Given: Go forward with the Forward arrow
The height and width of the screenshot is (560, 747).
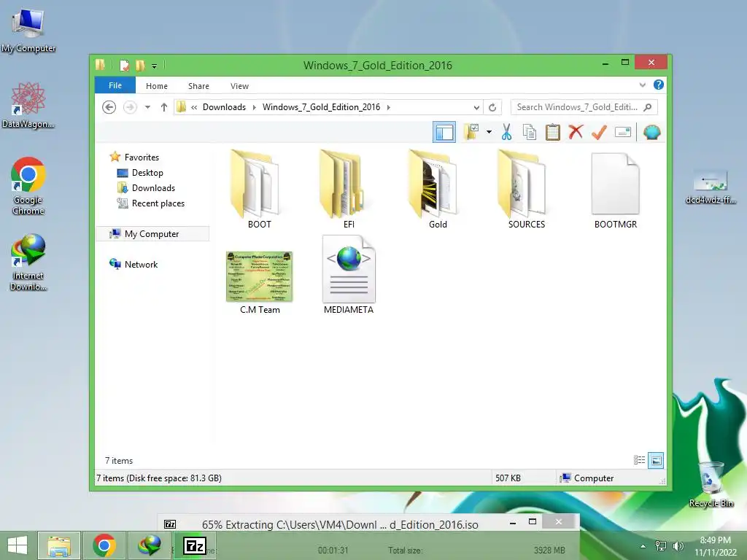Looking at the screenshot, I should click(130, 107).
